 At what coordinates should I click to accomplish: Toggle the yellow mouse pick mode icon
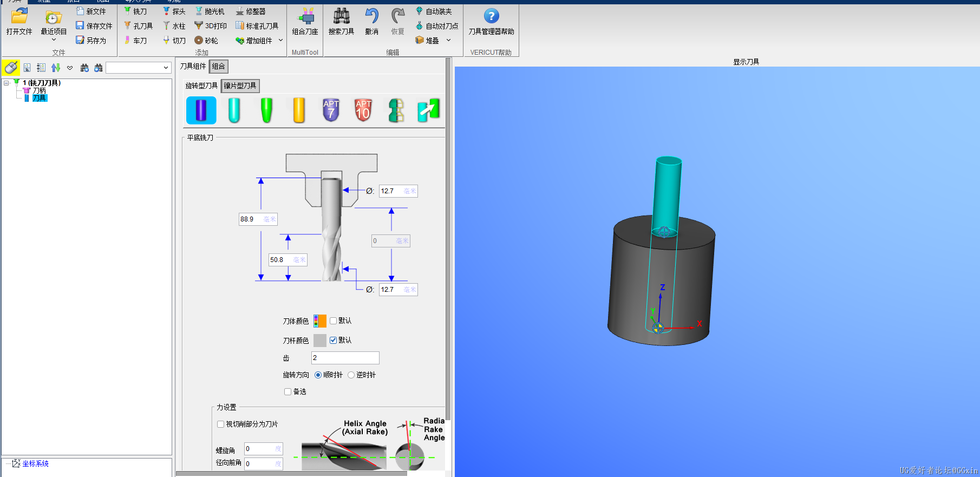(11, 68)
